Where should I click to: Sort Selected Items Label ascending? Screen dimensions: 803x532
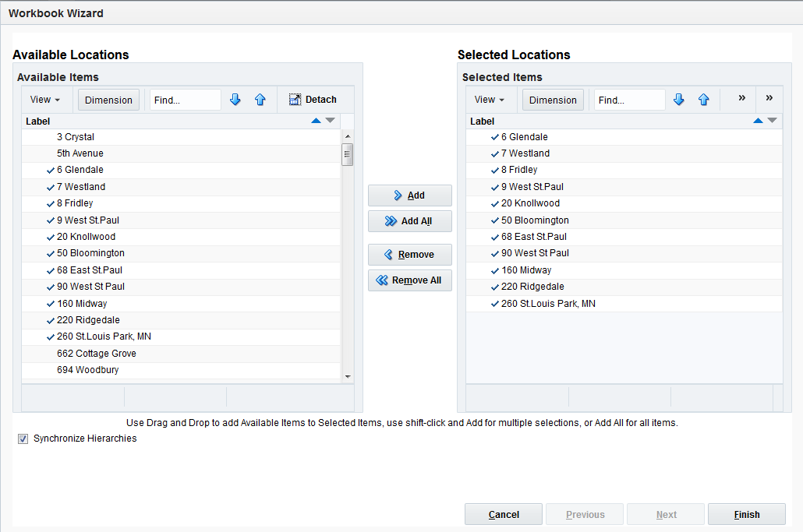click(x=758, y=121)
